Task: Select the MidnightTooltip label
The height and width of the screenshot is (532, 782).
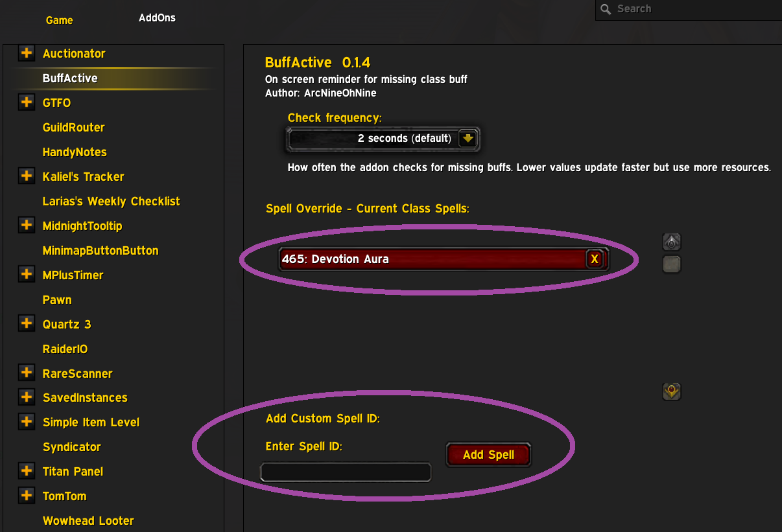Action: 82,226
